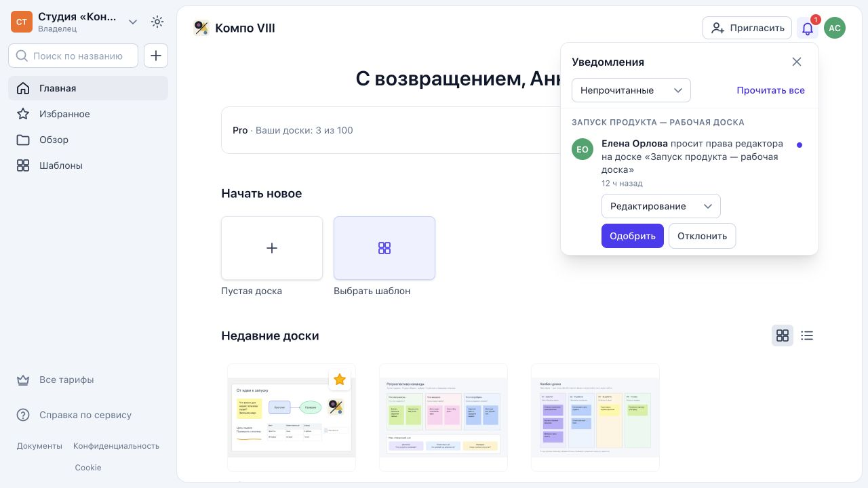Open the Канбан-доска board thumbnail
The height and width of the screenshot is (488, 868).
(x=595, y=417)
